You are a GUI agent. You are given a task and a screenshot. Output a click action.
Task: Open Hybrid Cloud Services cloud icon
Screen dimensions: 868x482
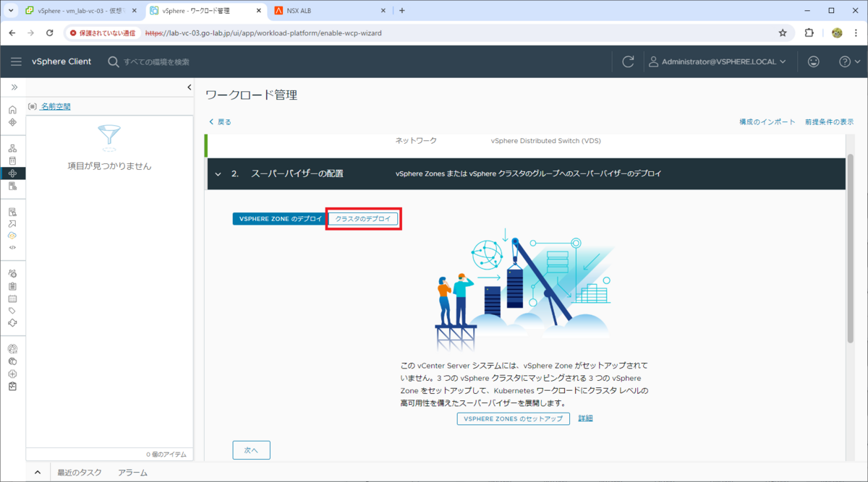click(12, 236)
